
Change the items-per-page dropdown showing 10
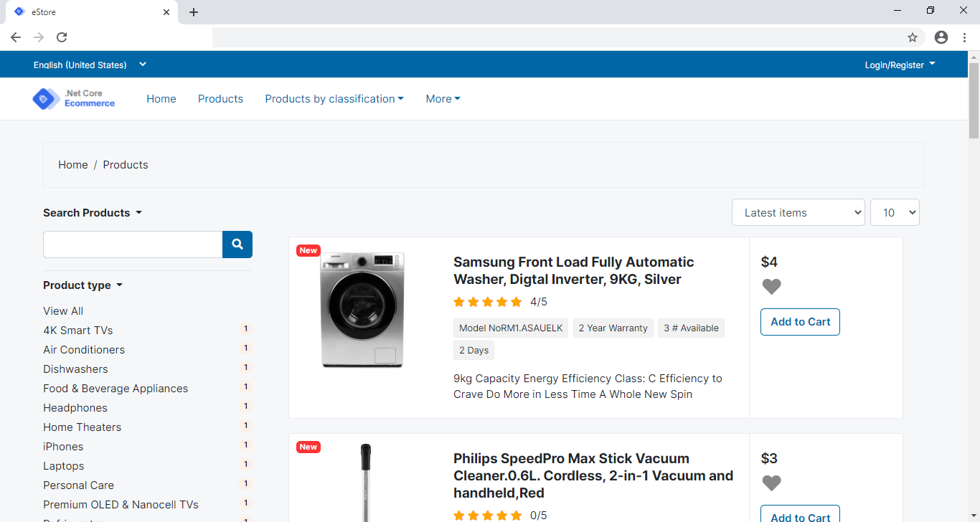(x=895, y=212)
